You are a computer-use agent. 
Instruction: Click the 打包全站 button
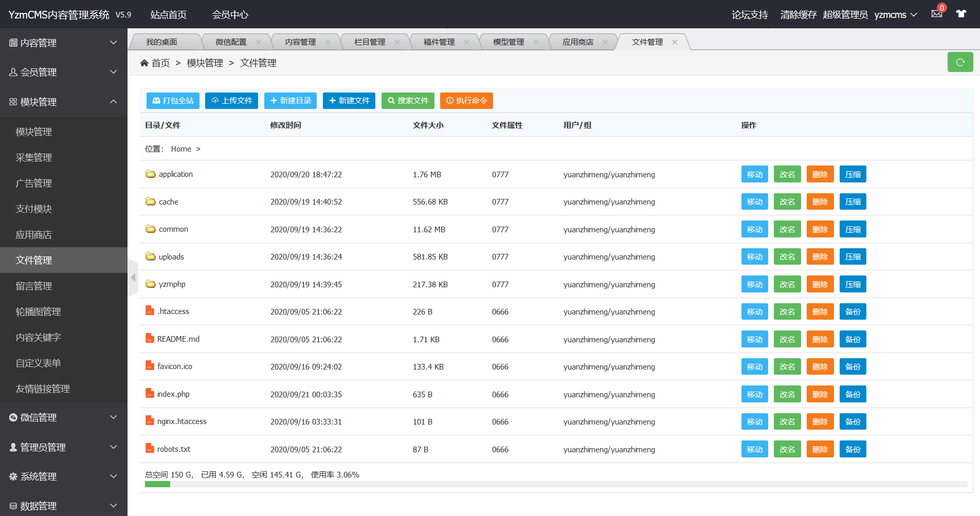click(x=173, y=101)
